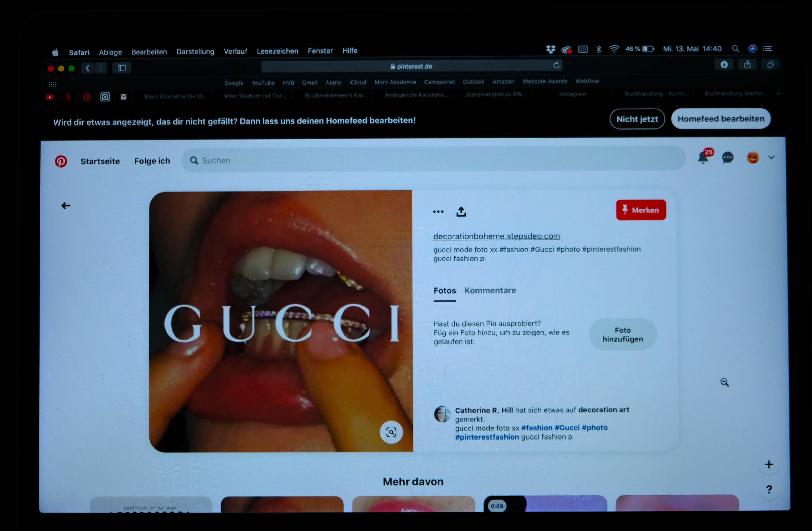Click the Pinterest logo icon
The image size is (812, 531).
coord(61,161)
